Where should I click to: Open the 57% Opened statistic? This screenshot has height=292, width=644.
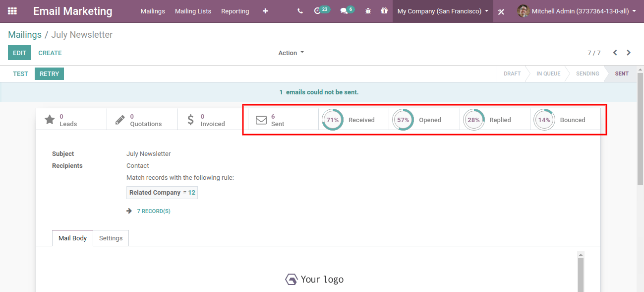pos(424,120)
